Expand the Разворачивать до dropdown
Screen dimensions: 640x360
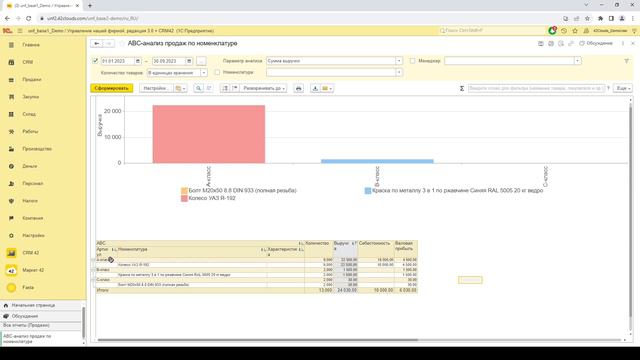263,88
